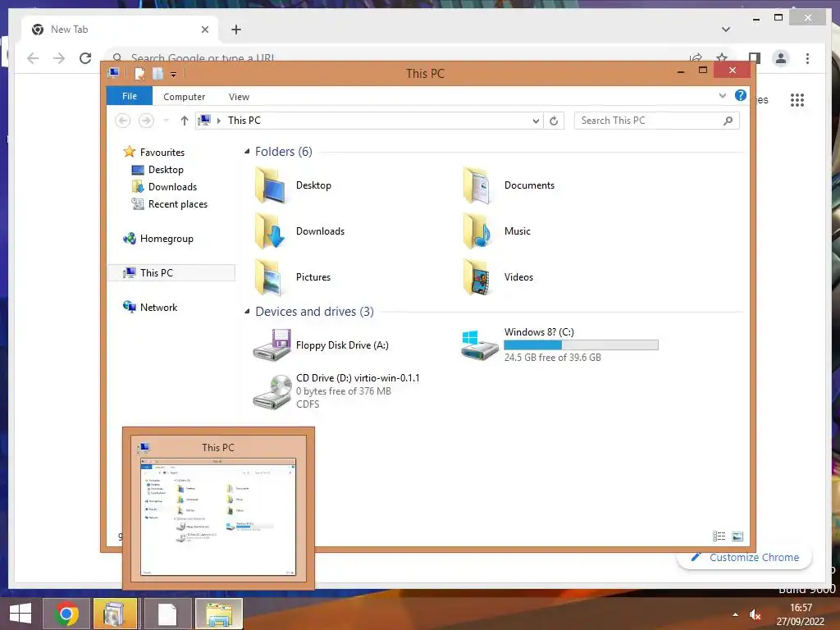Close the New Tab tab in Chrome
Image resolution: width=840 pixels, height=630 pixels.
click(x=204, y=30)
